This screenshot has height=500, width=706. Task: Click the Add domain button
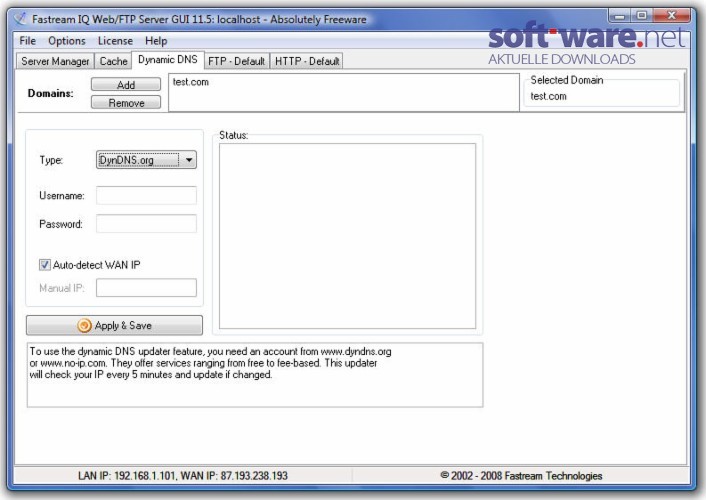(x=126, y=85)
